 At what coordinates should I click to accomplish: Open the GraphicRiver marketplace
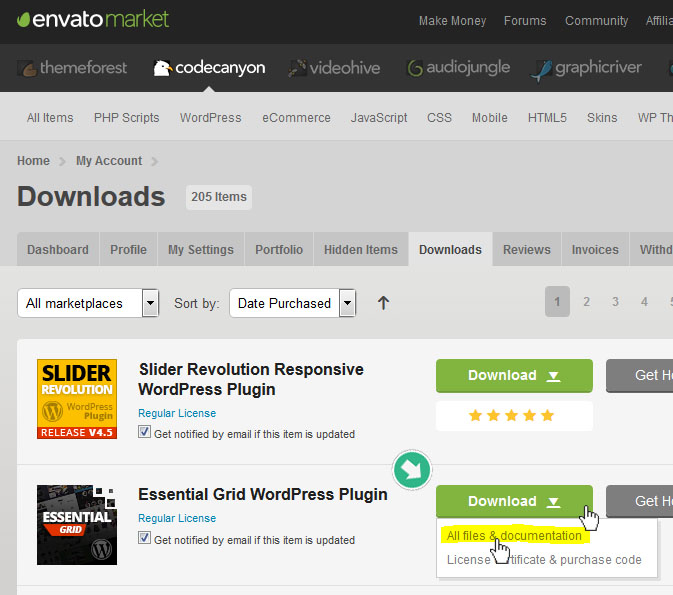tap(586, 69)
